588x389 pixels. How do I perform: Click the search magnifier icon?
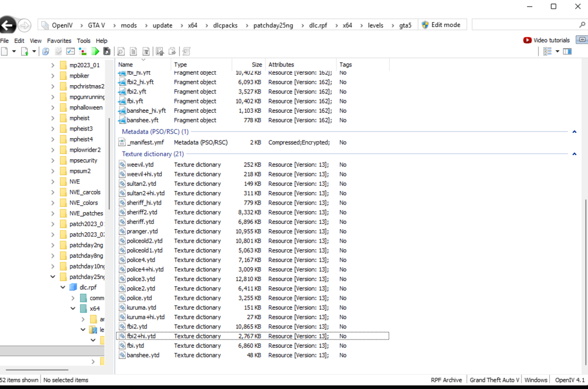pyautogui.click(x=582, y=25)
